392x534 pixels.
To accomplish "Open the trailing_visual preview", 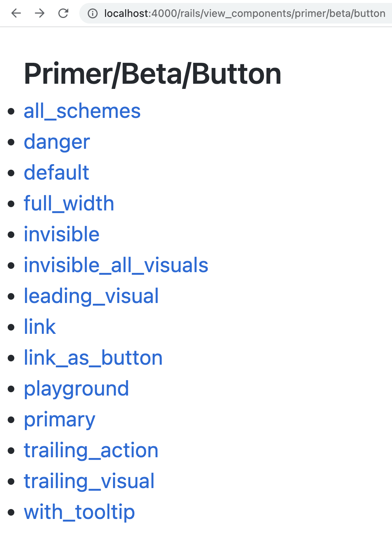I will (x=89, y=481).
